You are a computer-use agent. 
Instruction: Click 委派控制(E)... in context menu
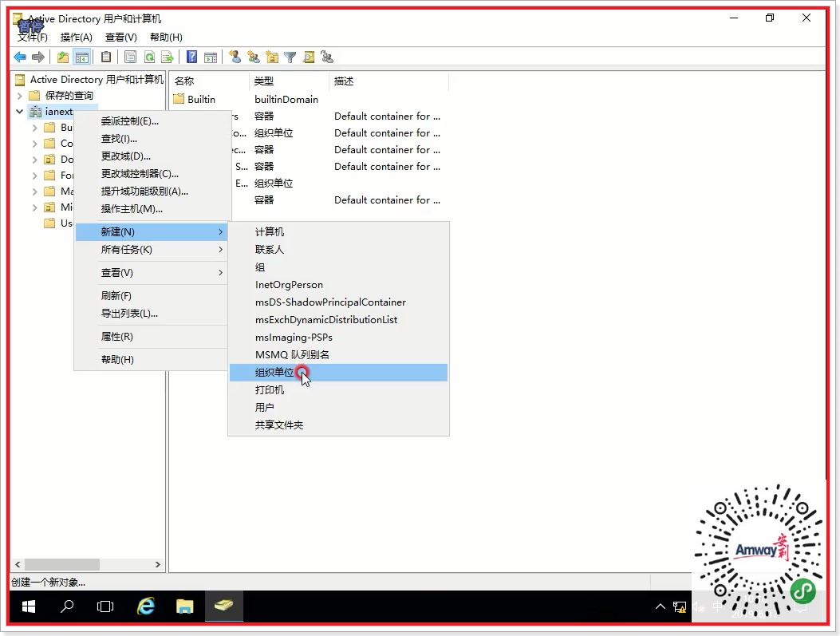[x=152, y=121]
